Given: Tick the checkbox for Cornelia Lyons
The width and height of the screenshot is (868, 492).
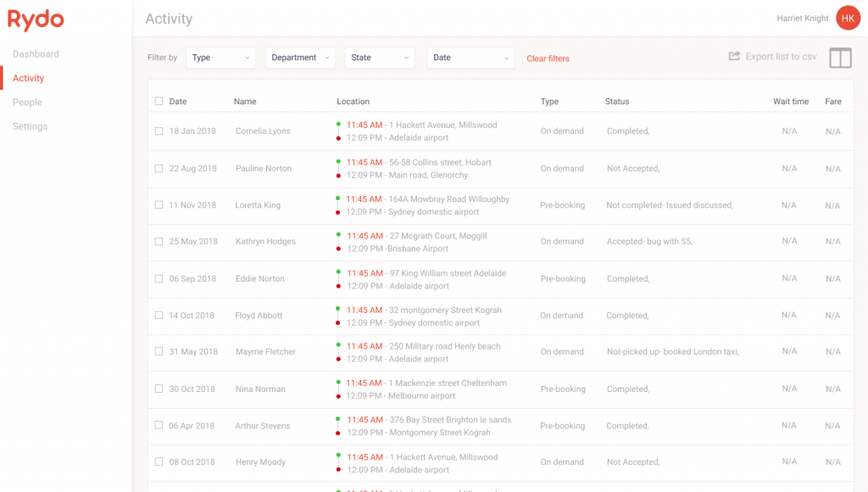Looking at the screenshot, I should click(159, 131).
